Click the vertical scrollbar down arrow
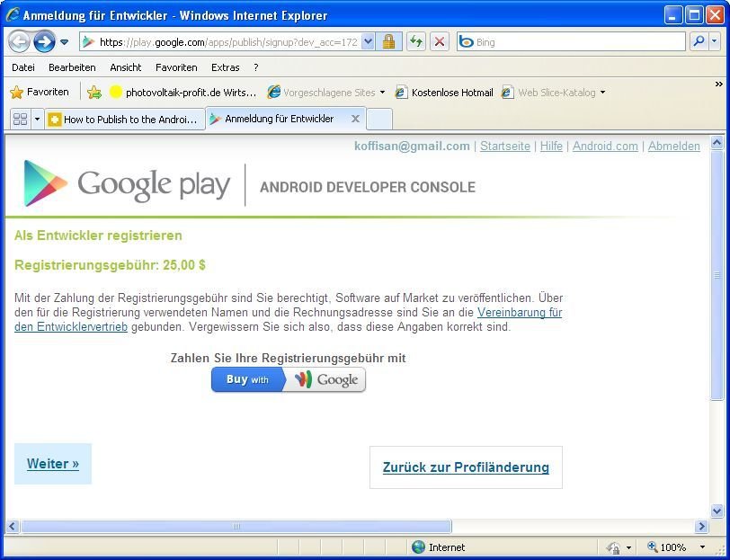The image size is (730, 560). 717,511
